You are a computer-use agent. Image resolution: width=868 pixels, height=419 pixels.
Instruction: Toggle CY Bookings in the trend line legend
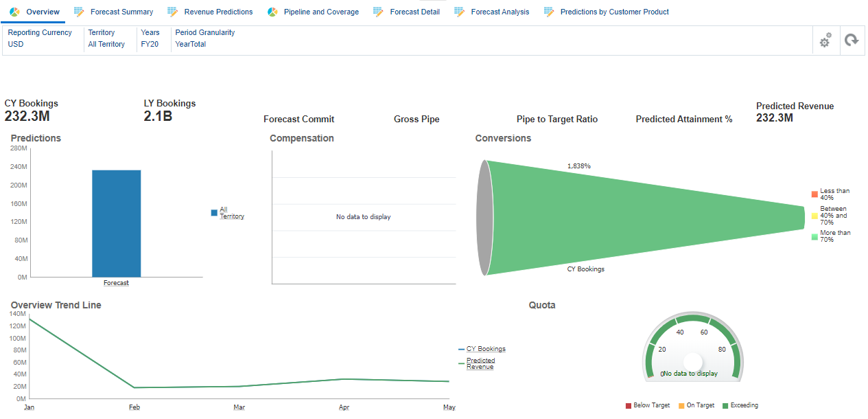click(x=485, y=348)
